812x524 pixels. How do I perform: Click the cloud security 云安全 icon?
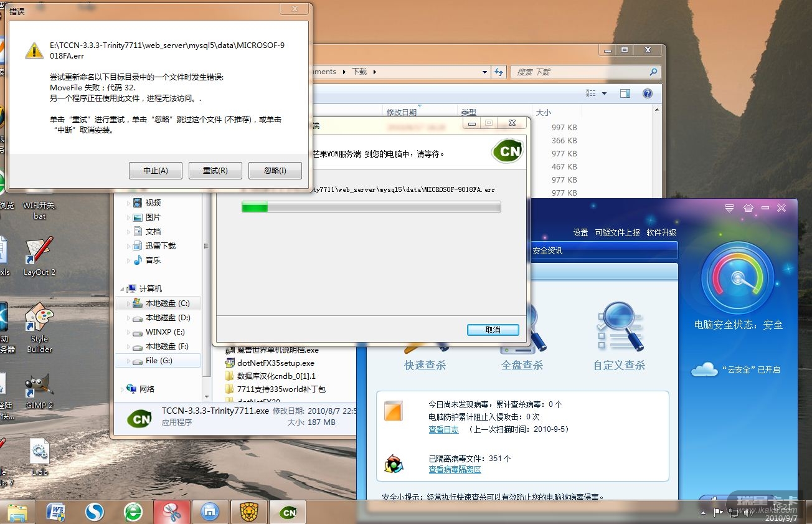click(705, 369)
